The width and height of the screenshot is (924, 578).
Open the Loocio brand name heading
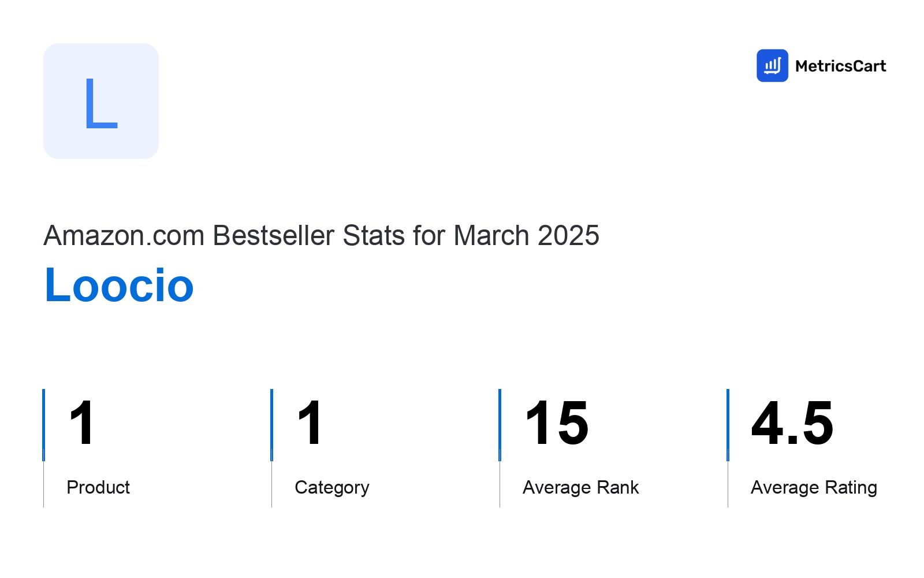(119, 285)
